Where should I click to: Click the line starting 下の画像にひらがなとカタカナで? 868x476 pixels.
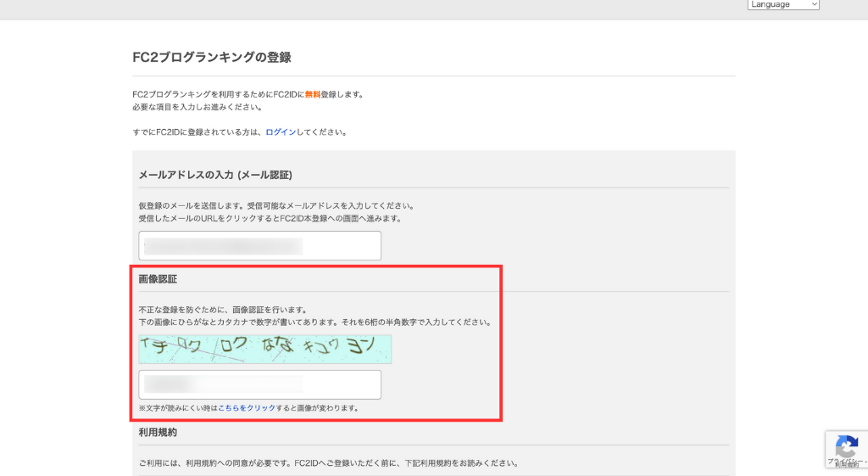coord(315,322)
